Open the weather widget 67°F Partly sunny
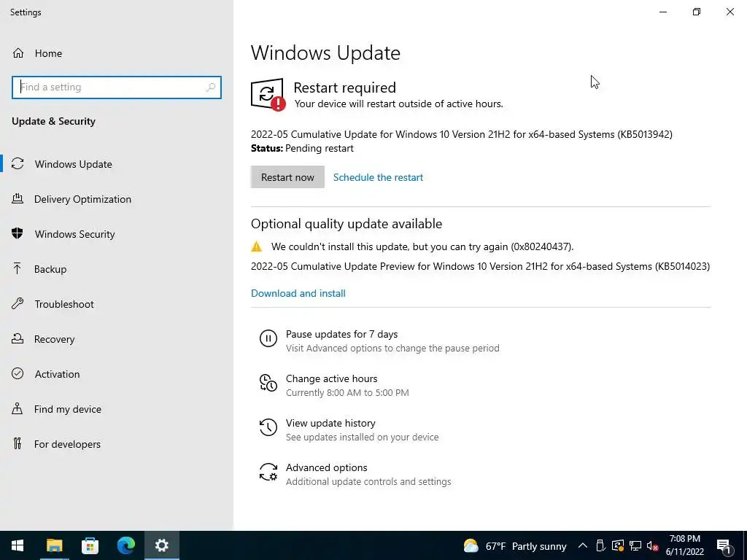The height and width of the screenshot is (560, 747). (x=515, y=545)
